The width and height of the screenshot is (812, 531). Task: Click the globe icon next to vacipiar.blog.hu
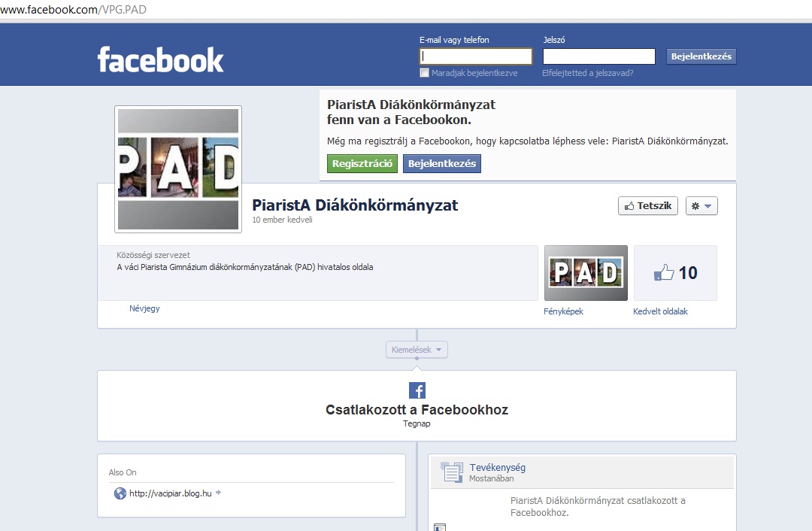point(120,493)
